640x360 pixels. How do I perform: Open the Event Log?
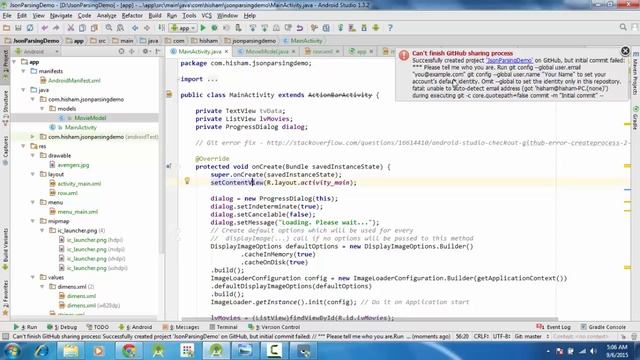click(x=553, y=327)
